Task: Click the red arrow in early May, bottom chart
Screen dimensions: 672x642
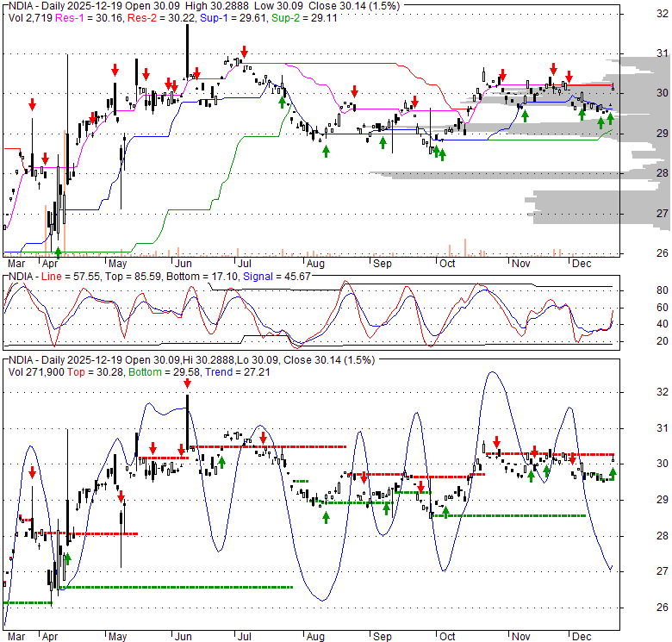Action: (121, 496)
